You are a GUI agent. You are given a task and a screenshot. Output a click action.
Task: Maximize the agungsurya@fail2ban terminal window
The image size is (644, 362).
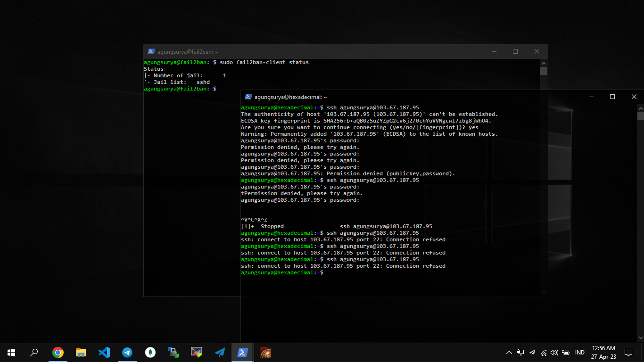[515, 51]
